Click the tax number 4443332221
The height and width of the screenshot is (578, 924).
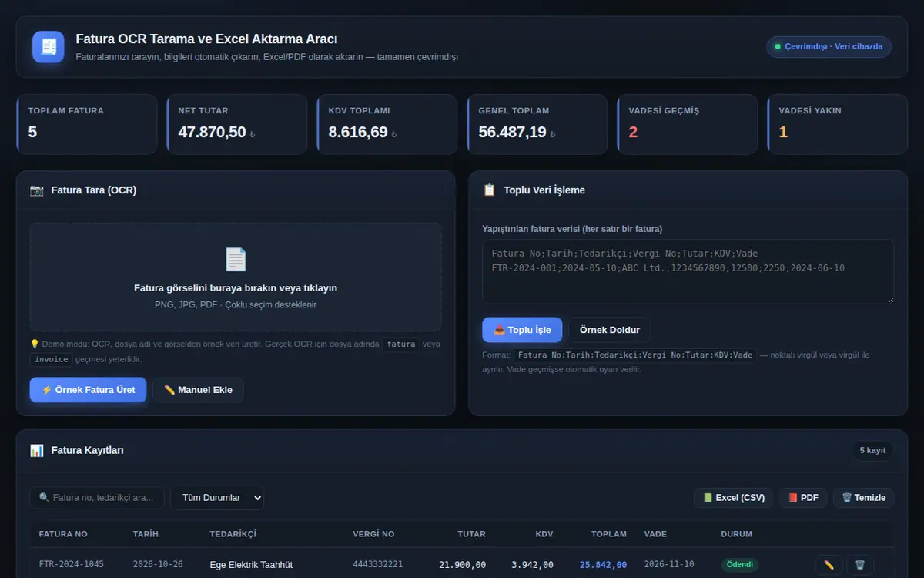click(378, 565)
